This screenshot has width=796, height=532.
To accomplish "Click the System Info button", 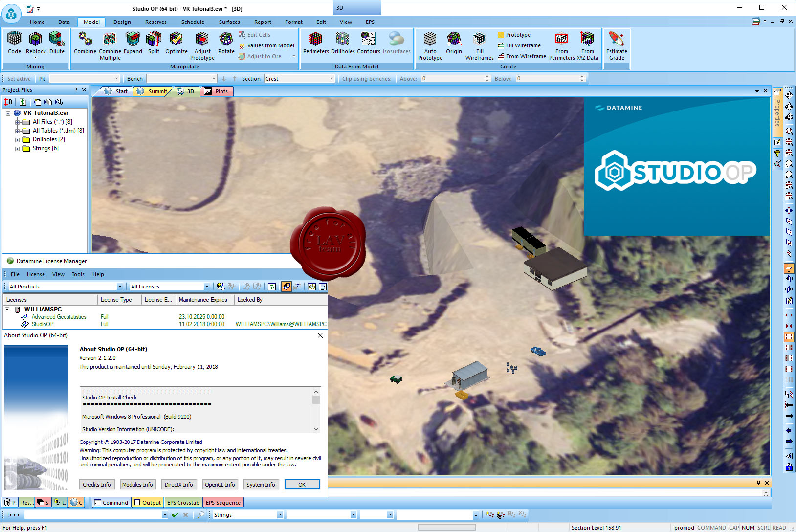I will [x=261, y=485].
